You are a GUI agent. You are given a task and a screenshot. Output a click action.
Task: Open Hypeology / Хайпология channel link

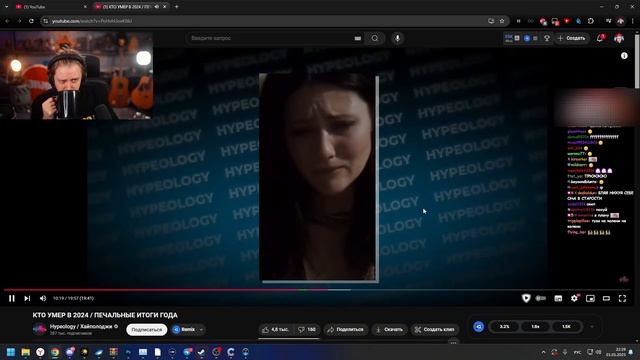[x=81, y=326]
